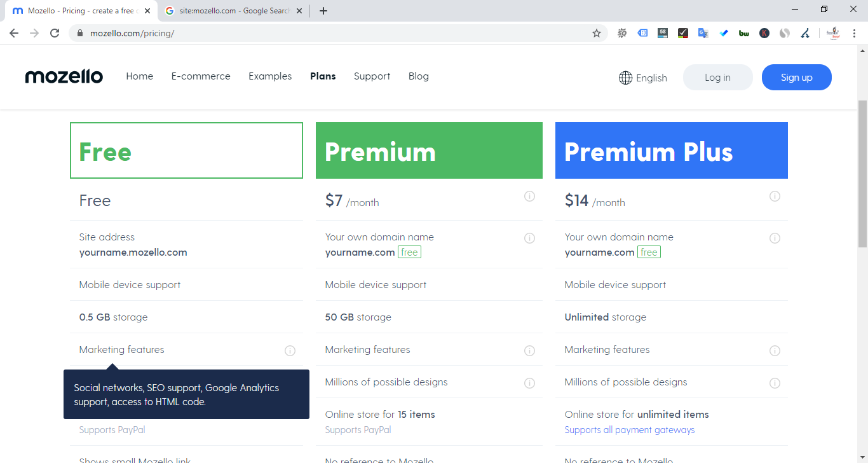
Task: Open the Examples page
Action: coord(270,76)
